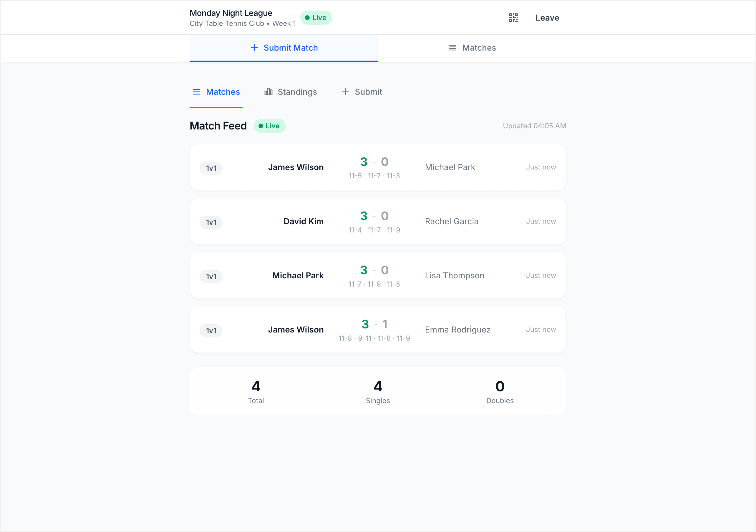Click City Table Tennis Club • Week 1 subtitle

[243, 24]
